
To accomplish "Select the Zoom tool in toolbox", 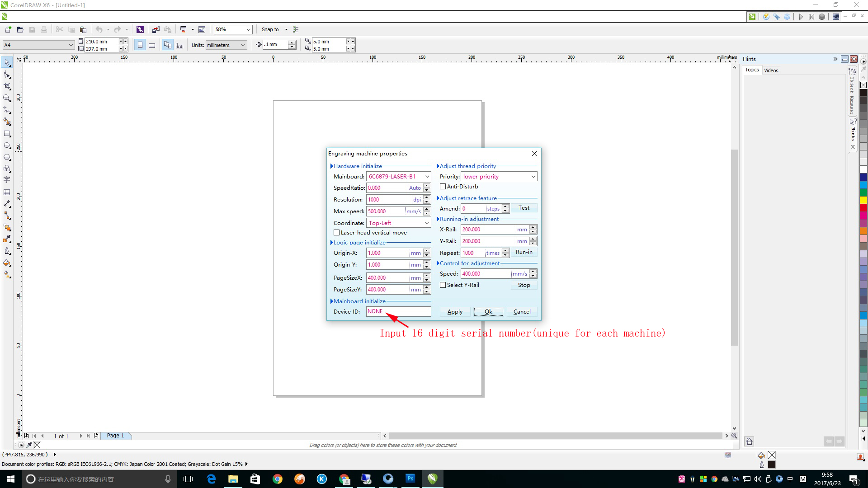I will (7, 98).
